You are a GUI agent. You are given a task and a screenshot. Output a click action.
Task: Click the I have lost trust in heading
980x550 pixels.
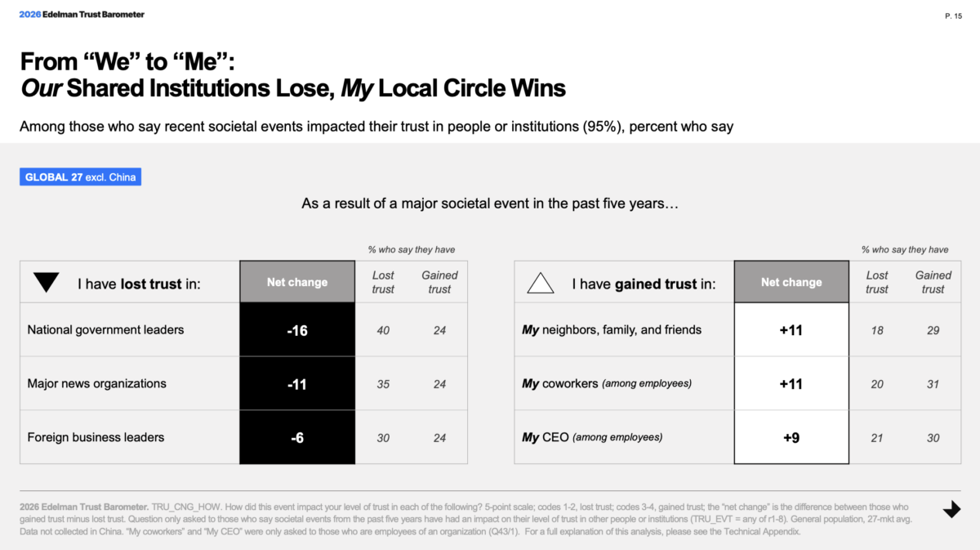click(x=139, y=284)
